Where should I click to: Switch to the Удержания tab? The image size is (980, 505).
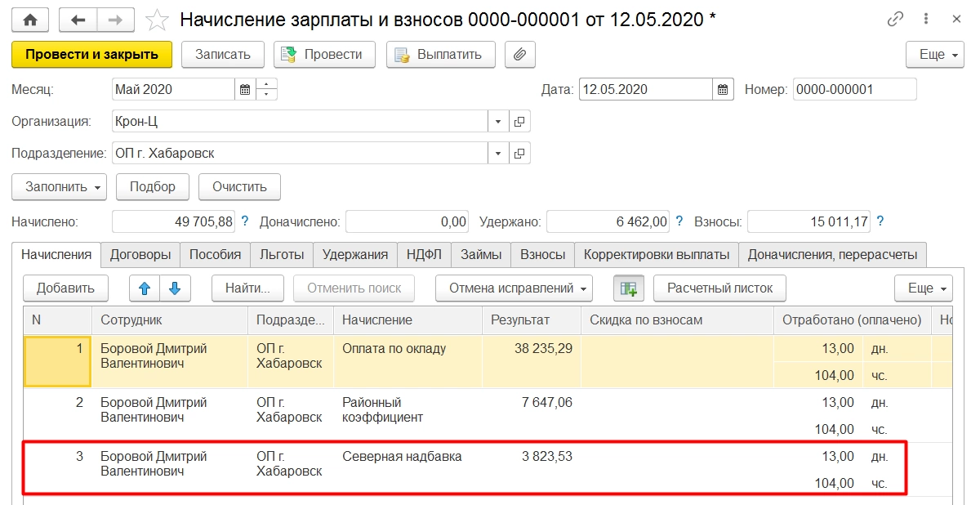(x=355, y=254)
